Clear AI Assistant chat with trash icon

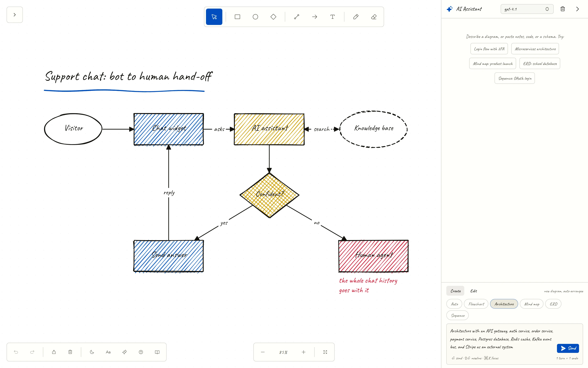[x=562, y=9]
